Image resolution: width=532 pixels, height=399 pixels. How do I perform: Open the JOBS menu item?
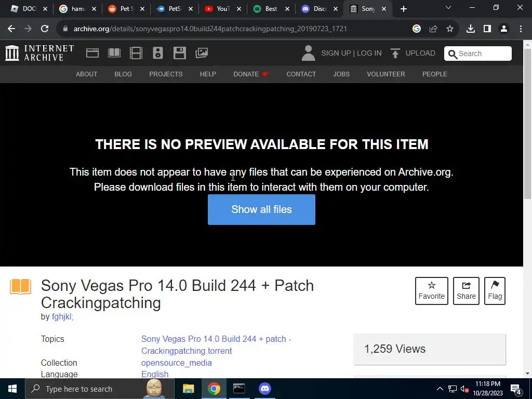(x=341, y=74)
